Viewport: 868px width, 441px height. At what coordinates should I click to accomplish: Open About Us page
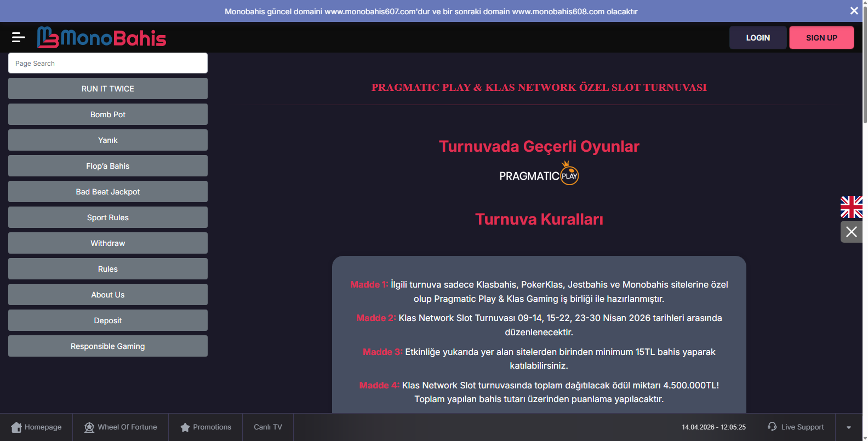(108, 295)
